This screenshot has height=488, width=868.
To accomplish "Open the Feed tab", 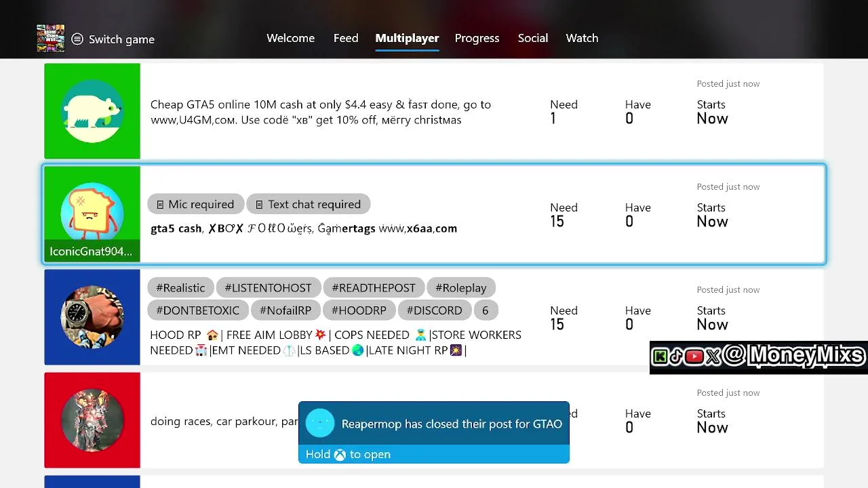I will (x=346, y=38).
